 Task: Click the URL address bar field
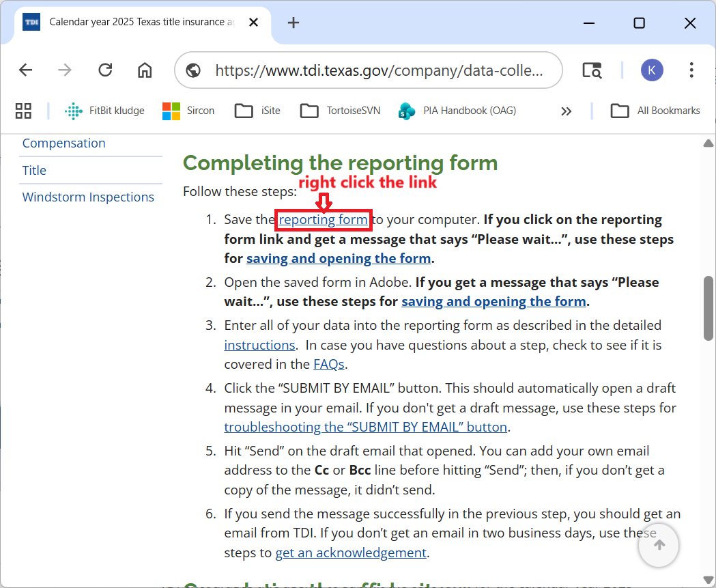pos(379,70)
